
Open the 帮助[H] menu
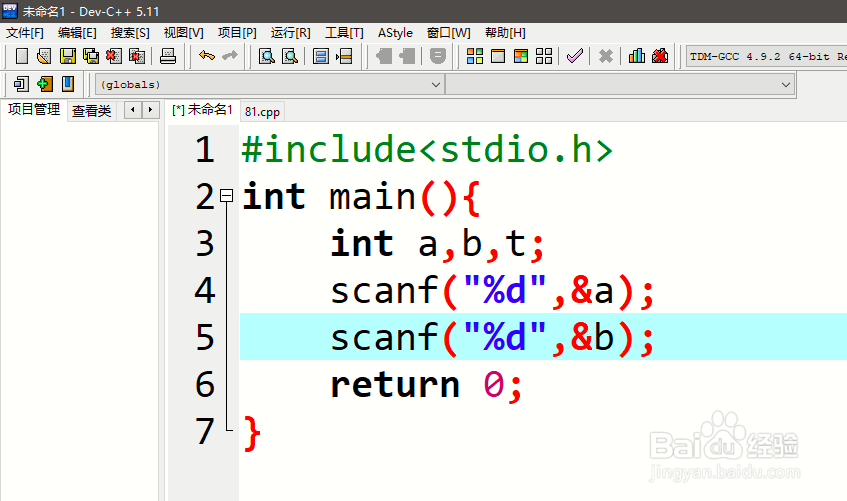pyautogui.click(x=505, y=33)
